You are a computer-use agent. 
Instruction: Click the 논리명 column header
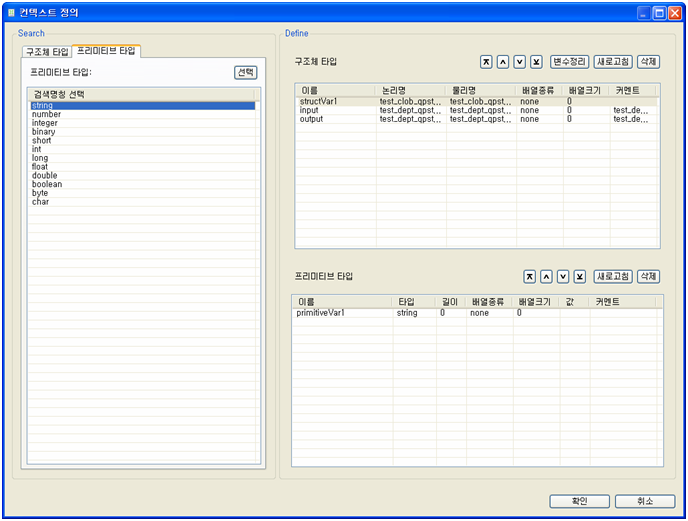[411, 91]
